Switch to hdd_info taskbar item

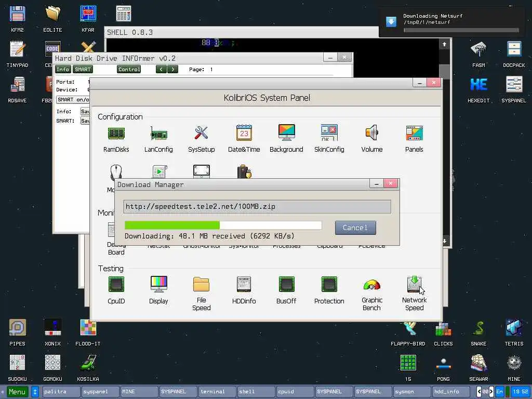[x=451, y=392]
